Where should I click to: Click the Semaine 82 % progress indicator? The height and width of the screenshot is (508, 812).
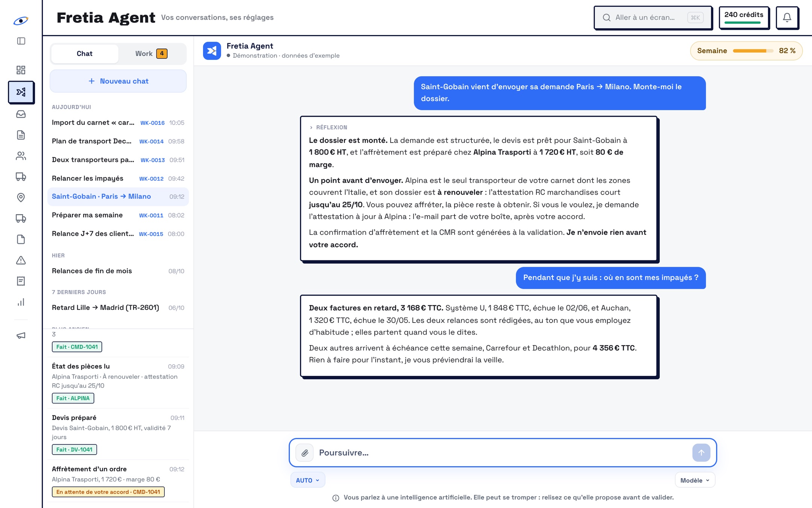point(746,51)
